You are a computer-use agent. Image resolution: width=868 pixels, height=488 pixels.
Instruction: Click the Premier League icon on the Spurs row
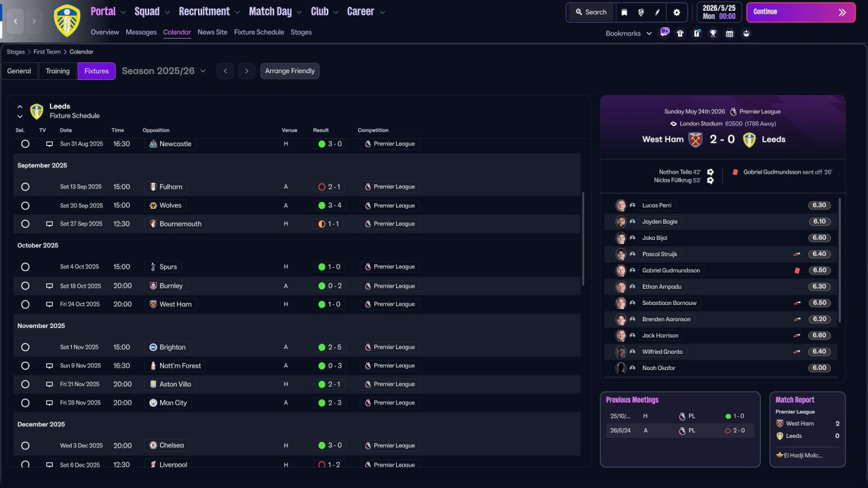(x=368, y=267)
